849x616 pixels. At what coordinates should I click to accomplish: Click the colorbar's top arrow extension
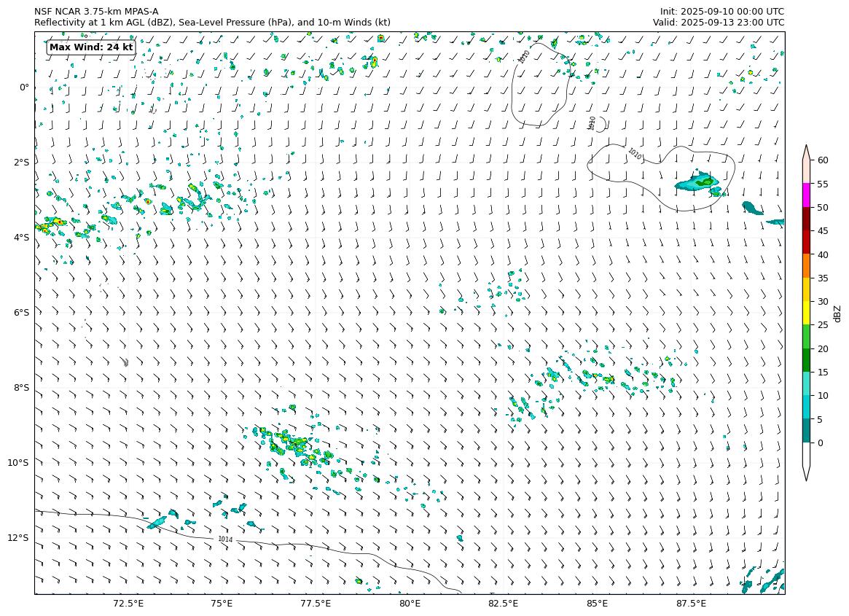click(x=807, y=152)
